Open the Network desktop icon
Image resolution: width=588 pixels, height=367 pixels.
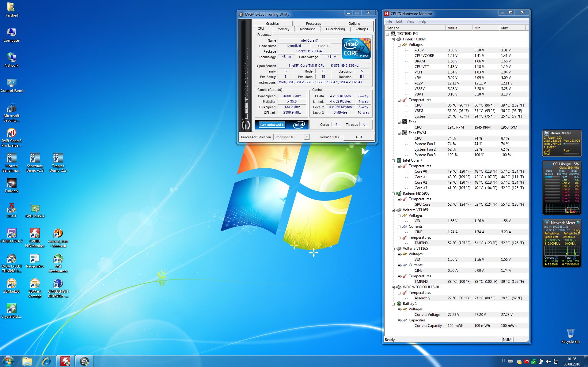pos(11,60)
